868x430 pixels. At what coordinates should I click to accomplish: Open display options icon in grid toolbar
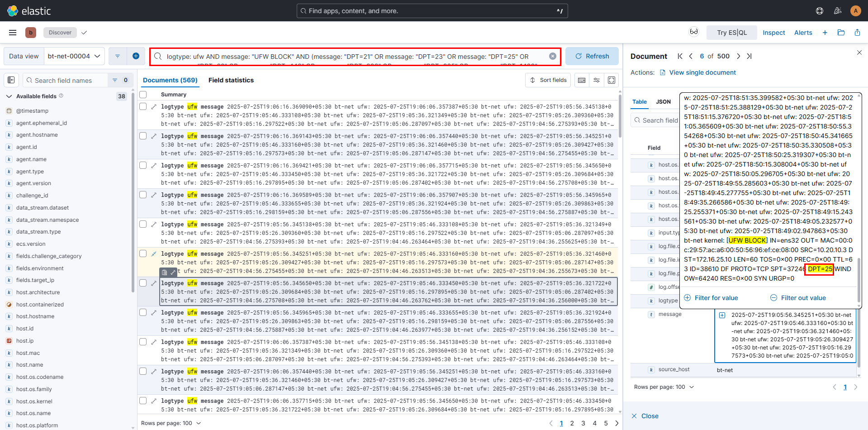pos(597,80)
